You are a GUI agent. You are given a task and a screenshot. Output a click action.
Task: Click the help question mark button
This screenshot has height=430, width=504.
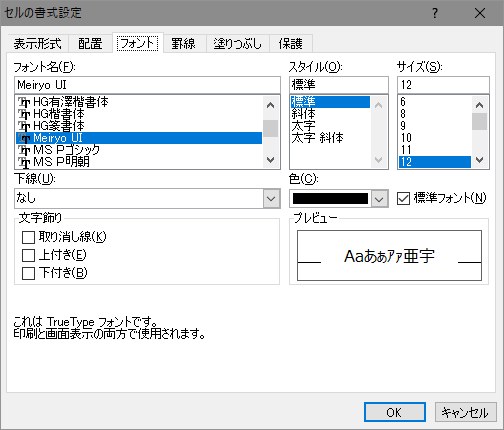click(435, 13)
